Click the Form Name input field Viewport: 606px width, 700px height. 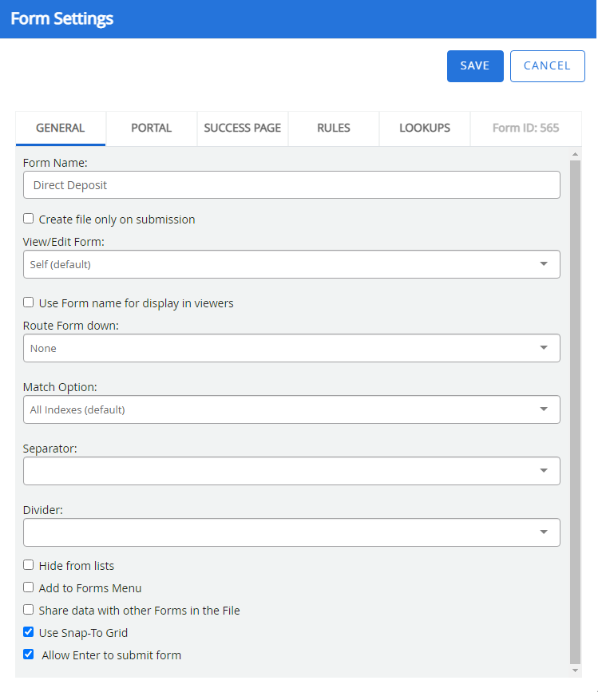coord(291,185)
